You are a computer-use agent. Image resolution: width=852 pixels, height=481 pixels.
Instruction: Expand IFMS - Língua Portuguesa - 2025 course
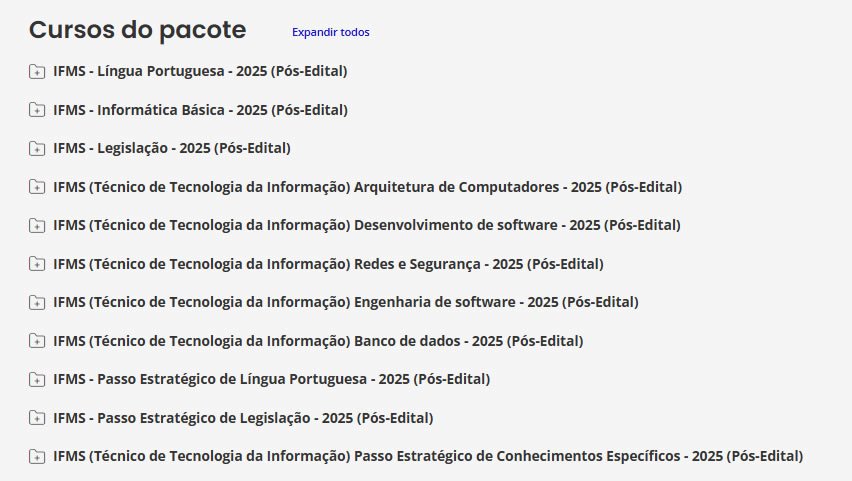(x=200, y=71)
